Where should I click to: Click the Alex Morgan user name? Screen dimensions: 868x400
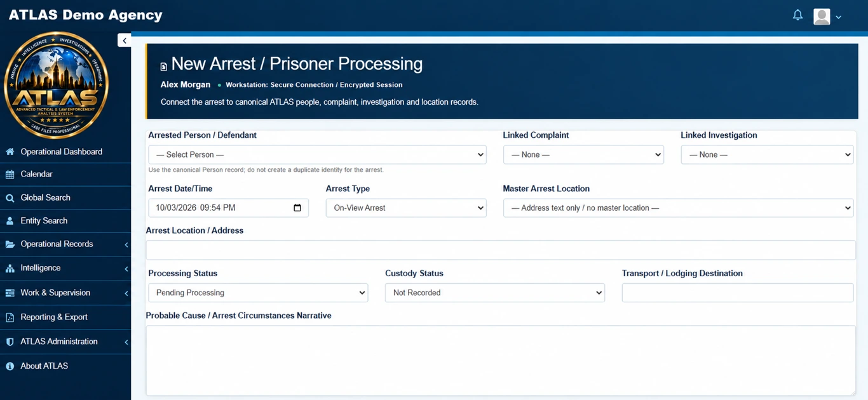point(186,84)
